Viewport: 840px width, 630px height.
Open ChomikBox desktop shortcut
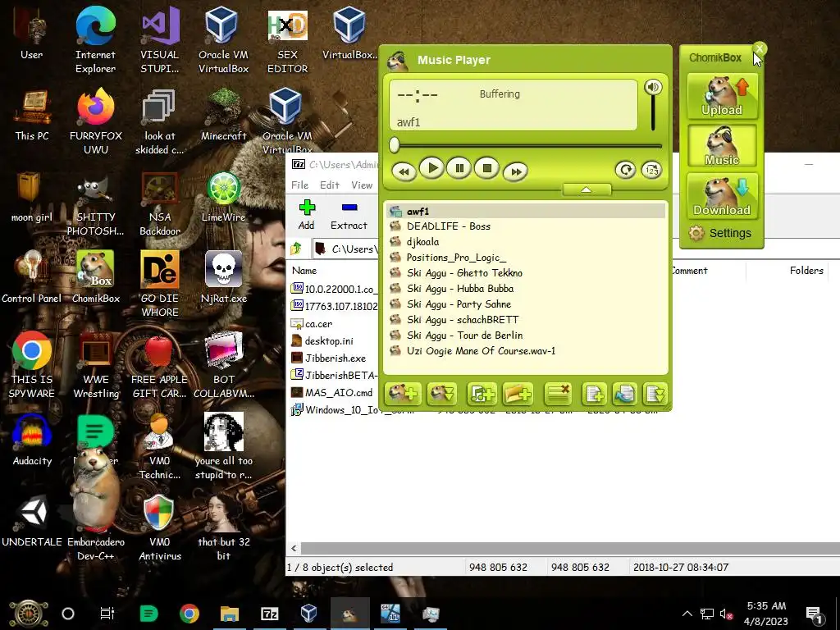coord(95,276)
